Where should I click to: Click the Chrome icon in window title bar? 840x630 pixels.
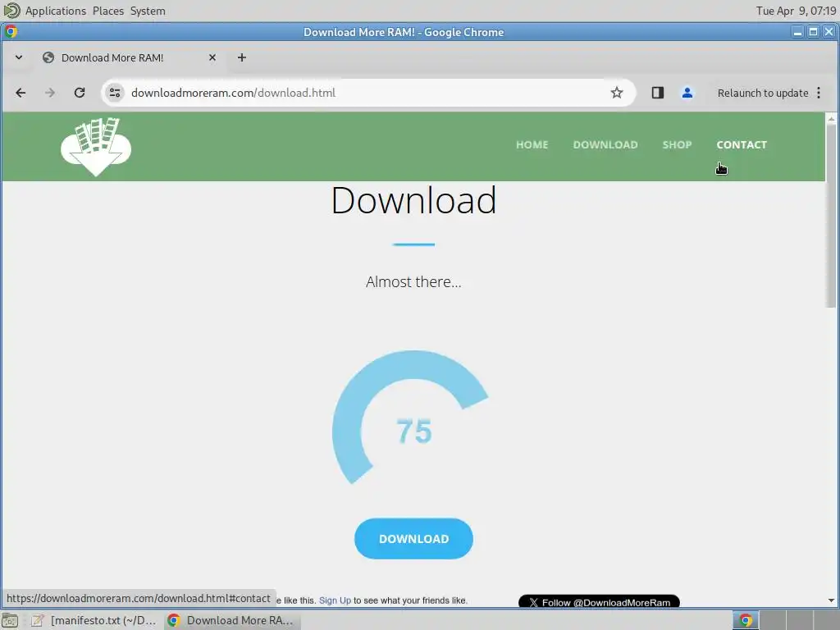pyautogui.click(x=11, y=32)
